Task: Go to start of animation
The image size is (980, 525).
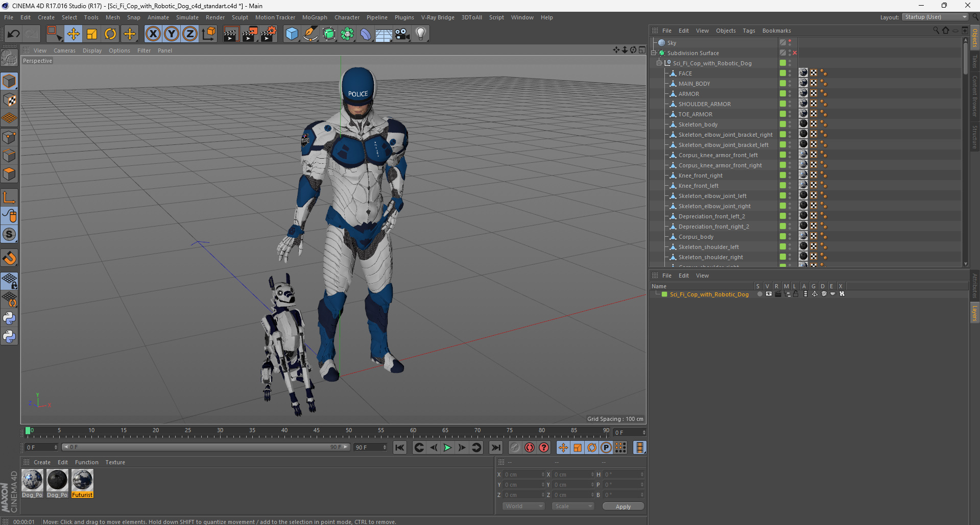Action: point(400,447)
